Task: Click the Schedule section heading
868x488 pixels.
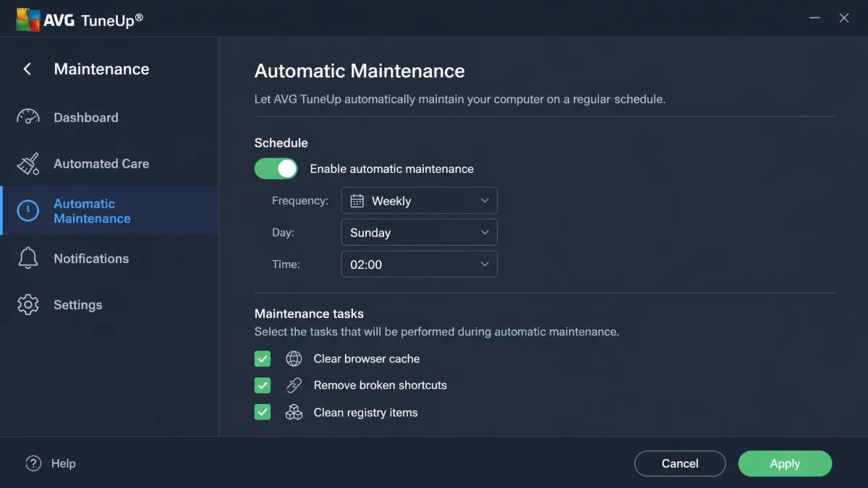Action: (281, 142)
